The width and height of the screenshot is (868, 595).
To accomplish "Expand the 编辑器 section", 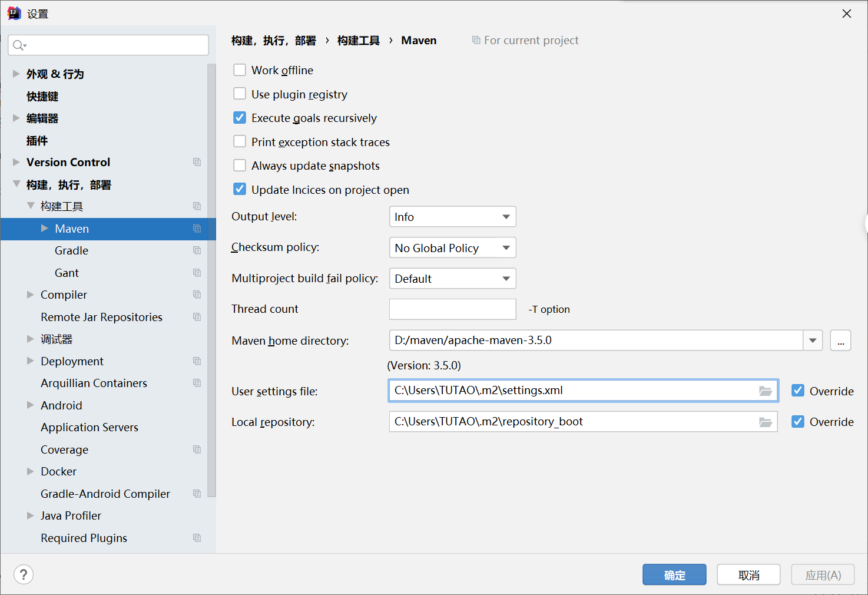I will [16, 118].
